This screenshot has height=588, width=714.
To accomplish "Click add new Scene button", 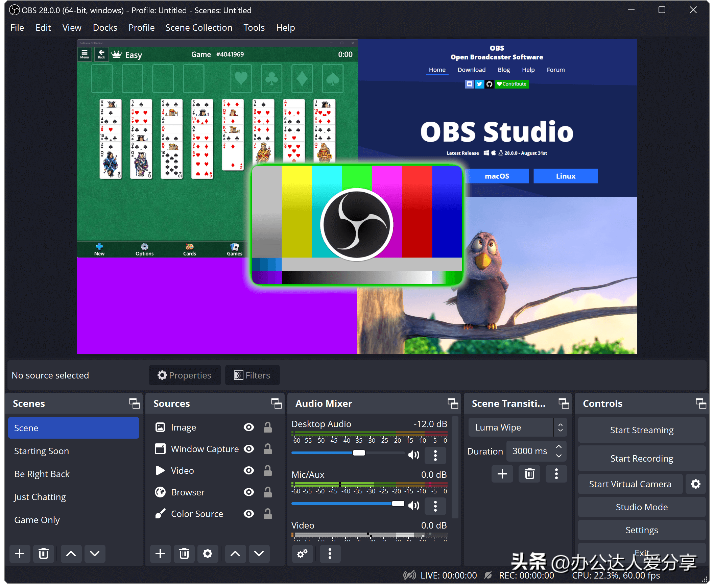I will (20, 553).
